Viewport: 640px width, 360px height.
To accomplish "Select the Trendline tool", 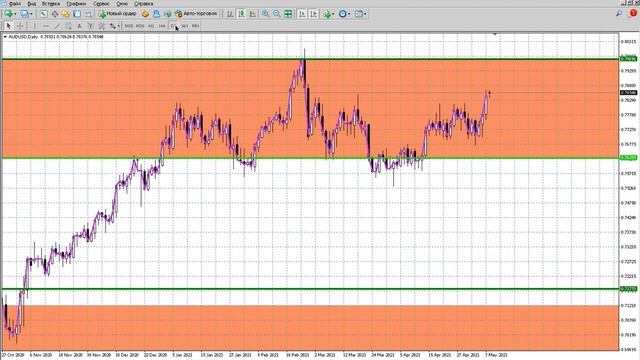I will (x=57, y=26).
